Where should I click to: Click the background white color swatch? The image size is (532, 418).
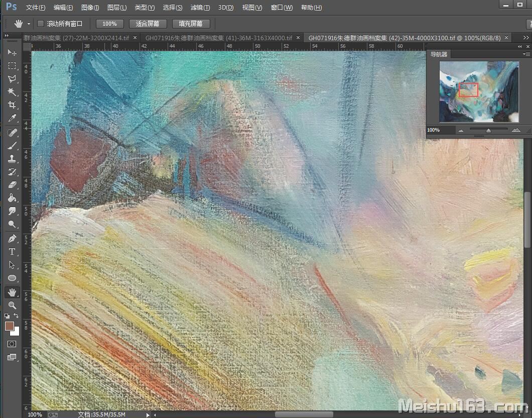tap(16, 333)
